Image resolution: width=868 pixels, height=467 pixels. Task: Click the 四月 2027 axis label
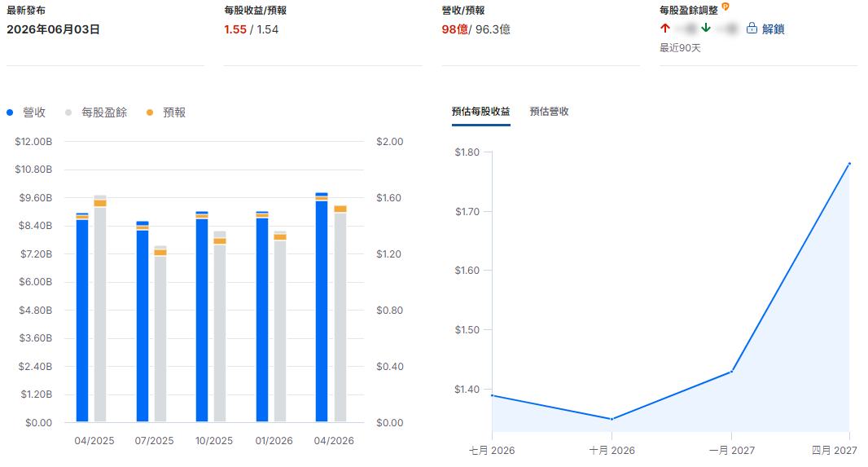coord(835,451)
